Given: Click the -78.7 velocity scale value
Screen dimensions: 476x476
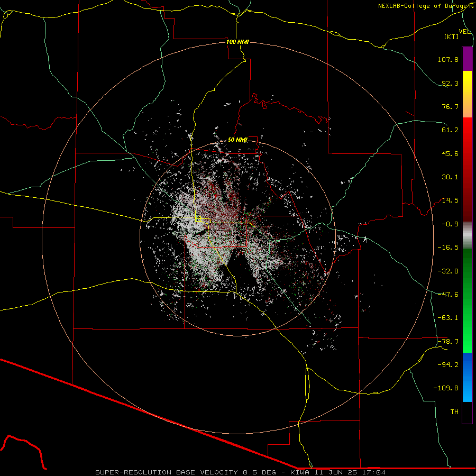Looking at the screenshot, I should tap(448, 342).
